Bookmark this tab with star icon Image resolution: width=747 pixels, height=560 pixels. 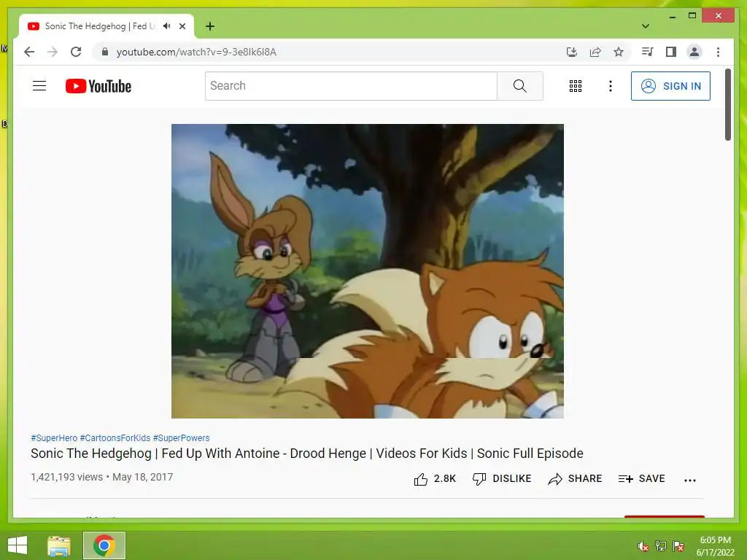(x=619, y=52)
